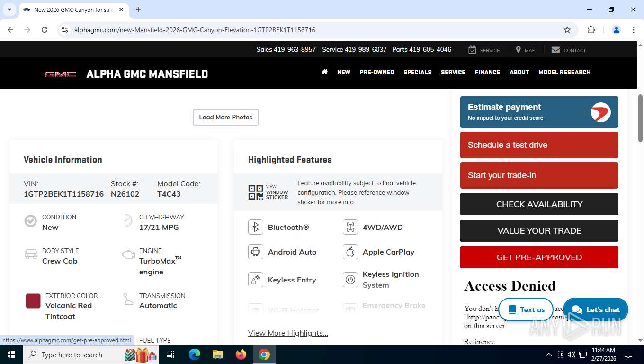Image resolution: width=644 pixels, height=364 pixels.
Task: Open a new browser tab
Action: [x=138, y=9]
